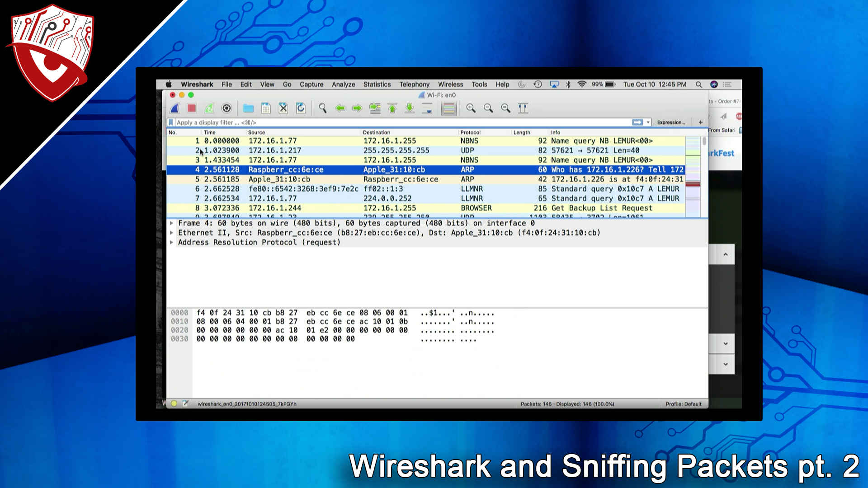Jump to the last packet icon
Screen dimensions: 868x488
pos(410,108)
